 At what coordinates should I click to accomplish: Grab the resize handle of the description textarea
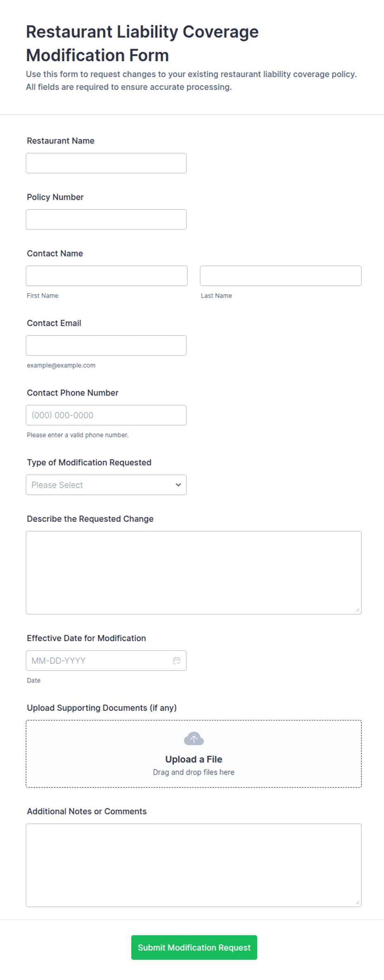tap(358, 610)
